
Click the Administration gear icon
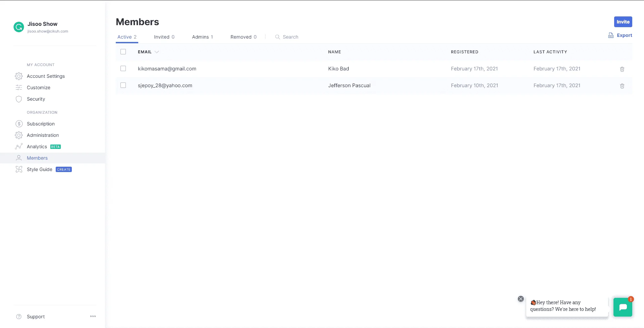point(19,135)
